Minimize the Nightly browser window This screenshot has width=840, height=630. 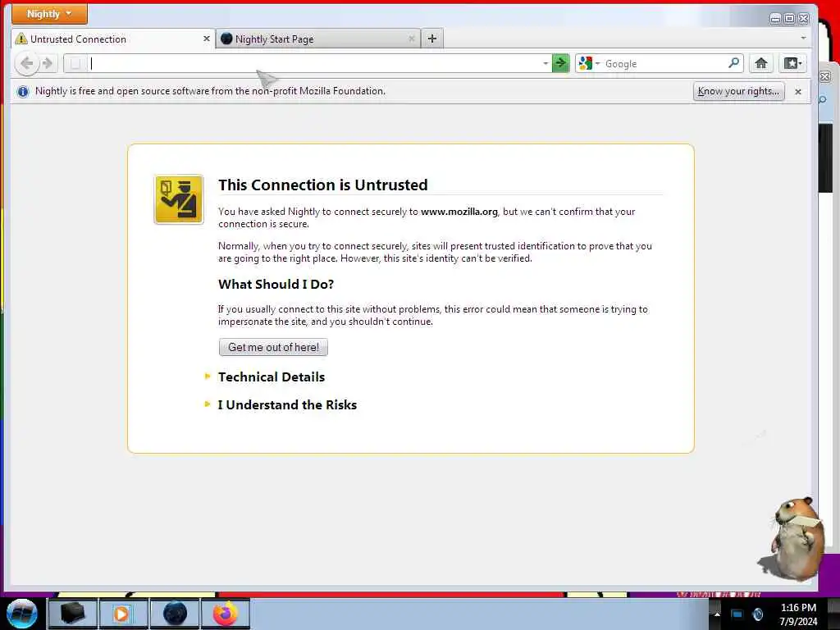(x=775, y=19)
